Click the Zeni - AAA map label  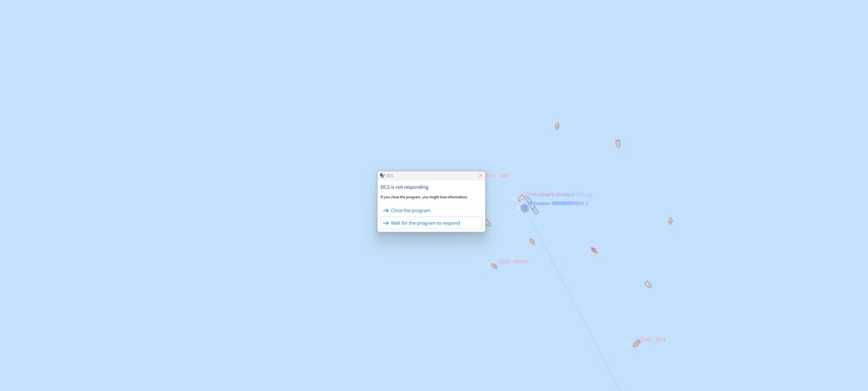click(x=497, y=176)
